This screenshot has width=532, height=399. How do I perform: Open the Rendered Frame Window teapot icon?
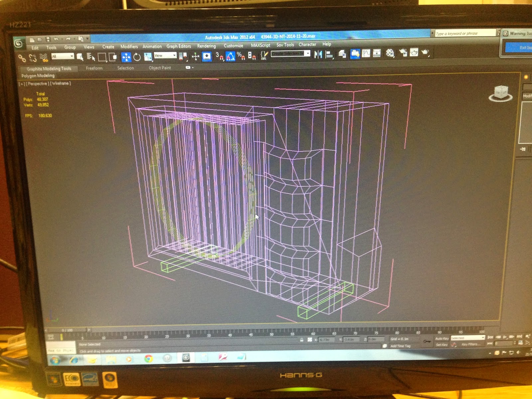[x=414, y=53]
